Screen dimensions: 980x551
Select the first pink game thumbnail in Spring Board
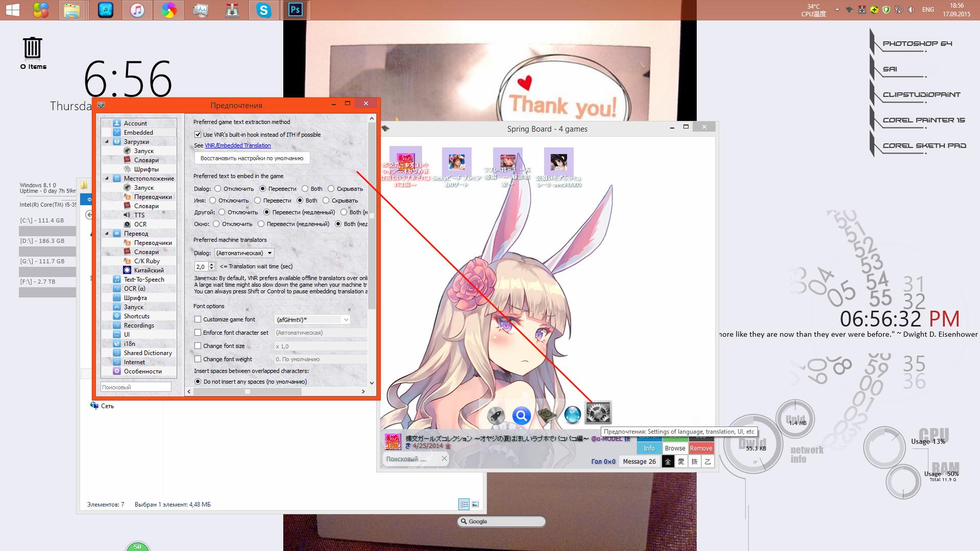(405, 162)
